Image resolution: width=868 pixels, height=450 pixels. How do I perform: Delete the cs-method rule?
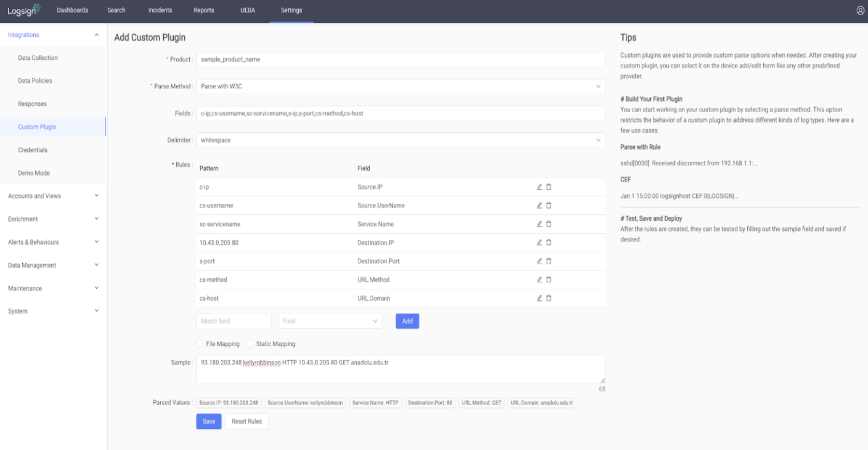(549, 280)
